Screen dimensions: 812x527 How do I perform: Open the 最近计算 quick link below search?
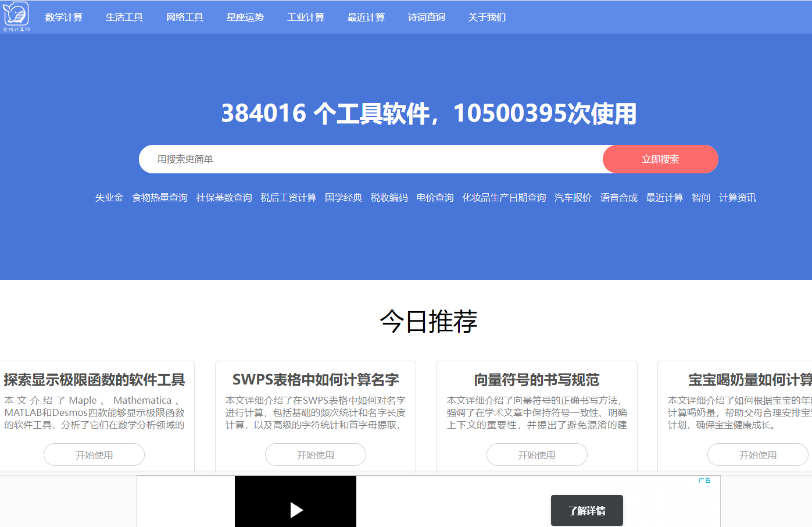[x=664, y=198]
